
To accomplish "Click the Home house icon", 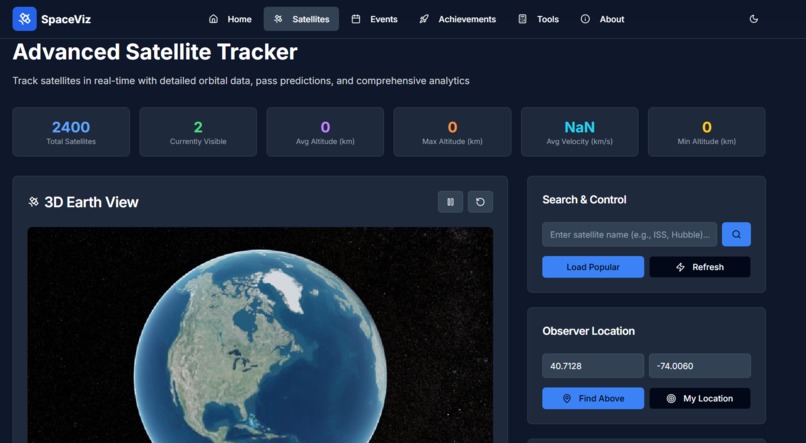I will click(213, 19).
